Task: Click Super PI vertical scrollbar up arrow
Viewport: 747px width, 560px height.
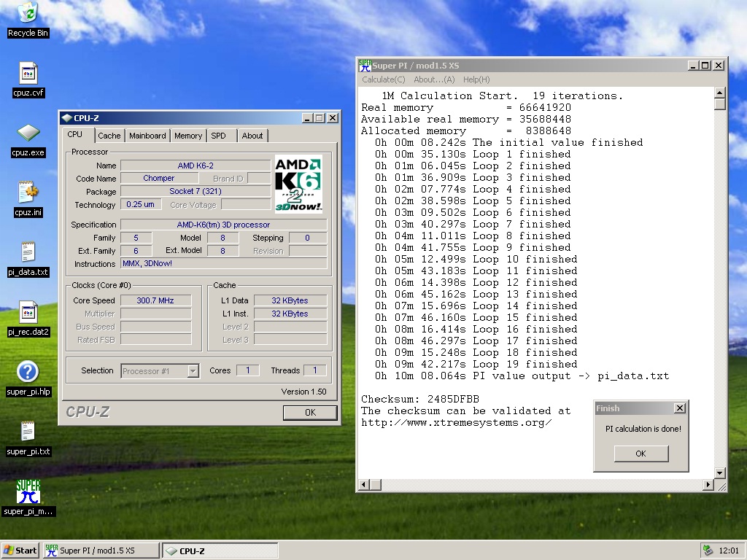Action: pos(720,93)
